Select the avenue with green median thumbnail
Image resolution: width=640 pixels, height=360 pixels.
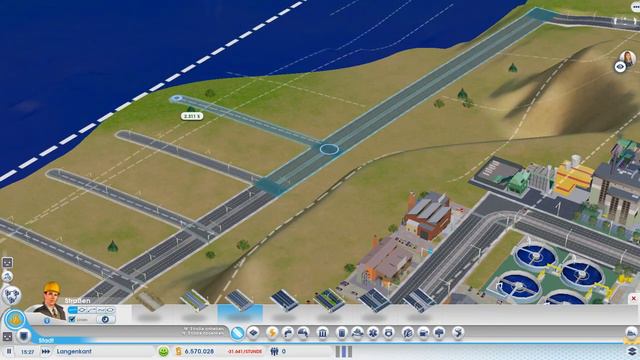point(329,300)
